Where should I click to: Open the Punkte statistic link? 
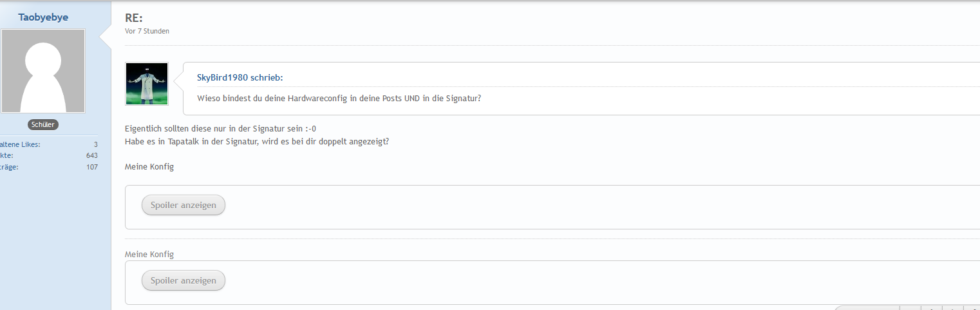(6, 155)
